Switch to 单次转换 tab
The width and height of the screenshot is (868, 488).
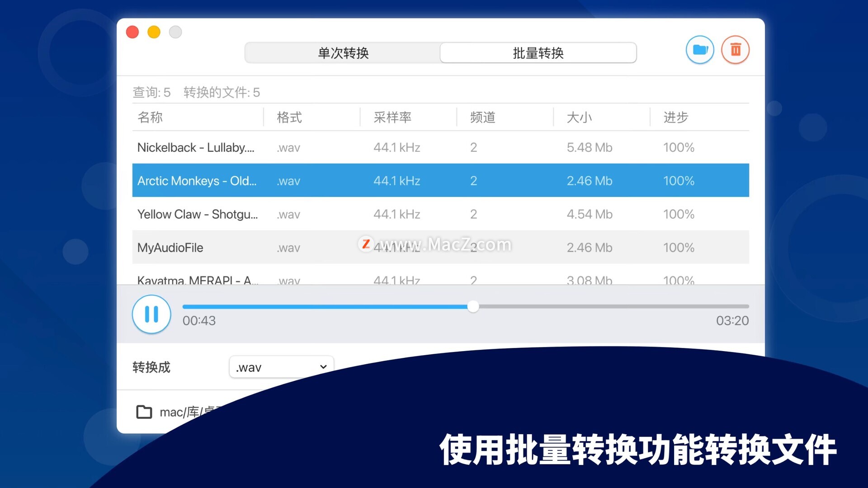point(343,53)
